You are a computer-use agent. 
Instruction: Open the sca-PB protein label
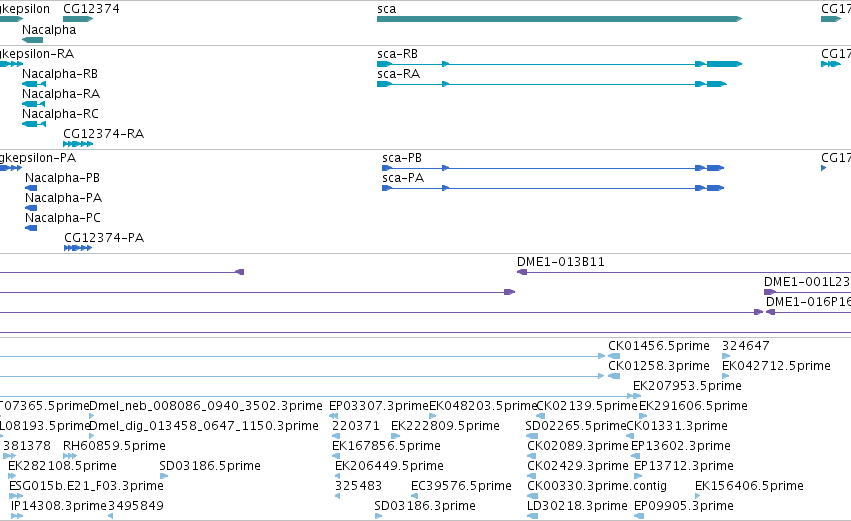[402, 158]
